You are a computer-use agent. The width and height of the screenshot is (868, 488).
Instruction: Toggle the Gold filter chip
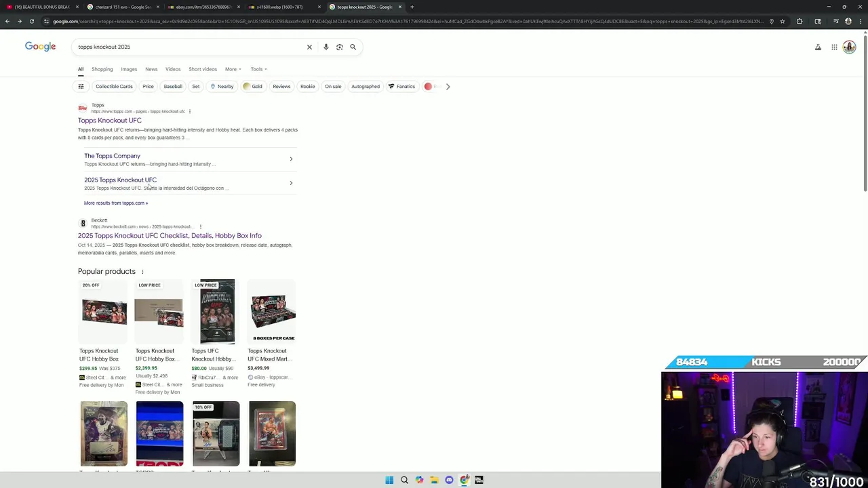click(253, 86)
